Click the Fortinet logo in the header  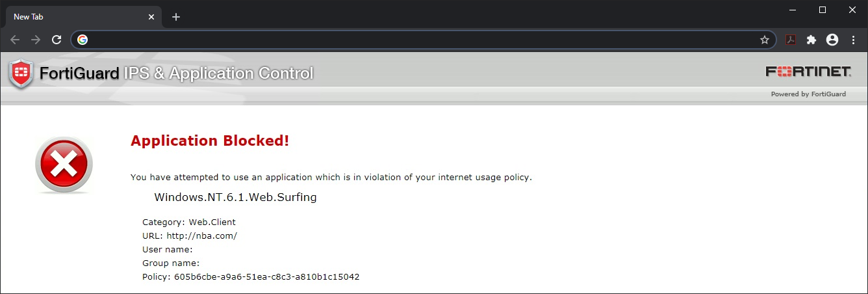click(x=808, y=72)
